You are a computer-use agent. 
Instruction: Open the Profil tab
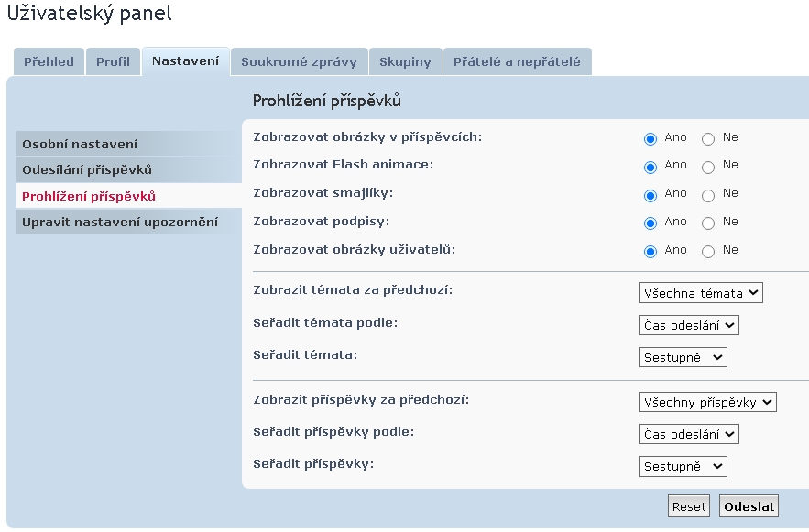click(114, 61)
